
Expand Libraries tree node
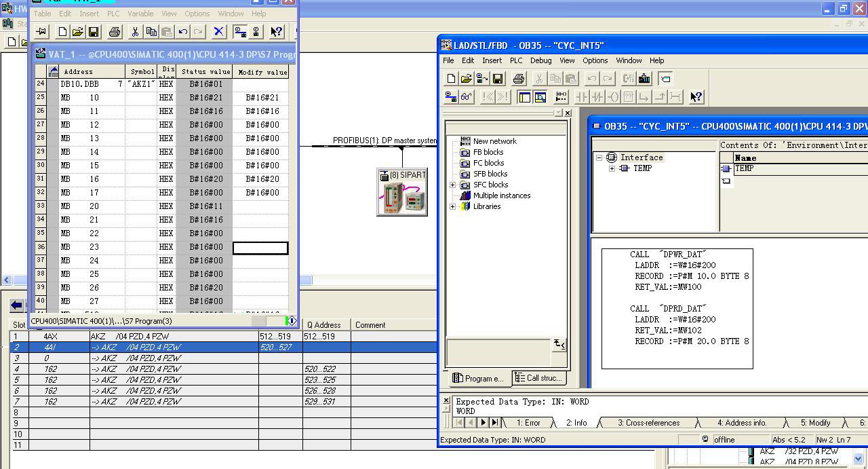(x=453, y=206)
